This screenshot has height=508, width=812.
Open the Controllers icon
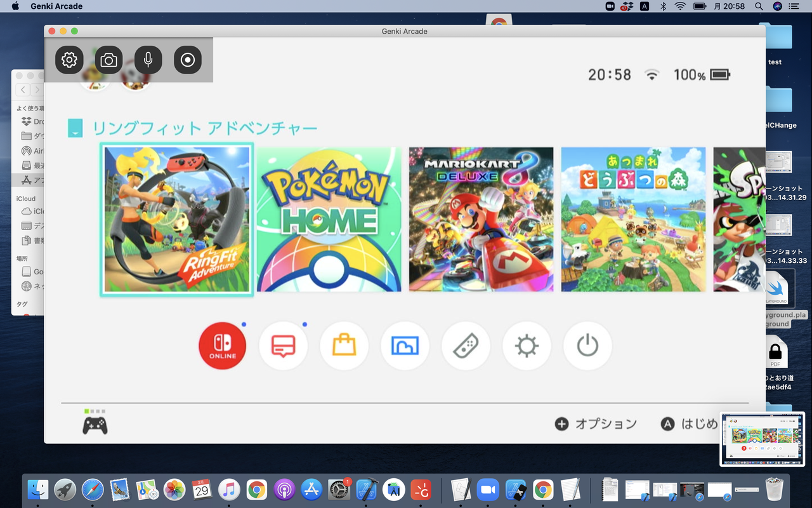(466, 346)
